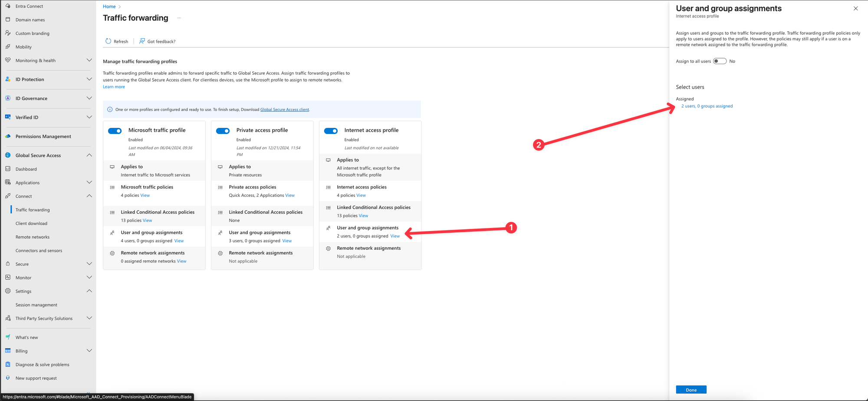Select Client download menu item
Image resolution: width=868 pixels, height=401 pixels.
point(31,223)
